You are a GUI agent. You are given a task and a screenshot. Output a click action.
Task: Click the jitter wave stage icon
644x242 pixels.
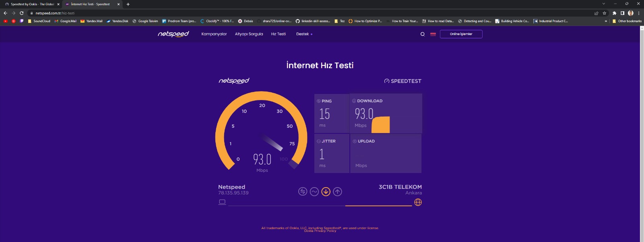tap(314, 192)
